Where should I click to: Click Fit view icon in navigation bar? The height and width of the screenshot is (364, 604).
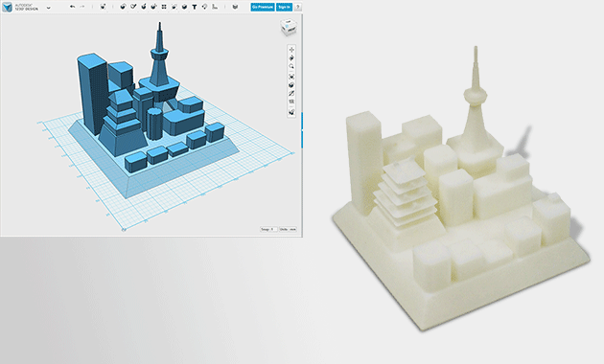[x=291, y=77]
